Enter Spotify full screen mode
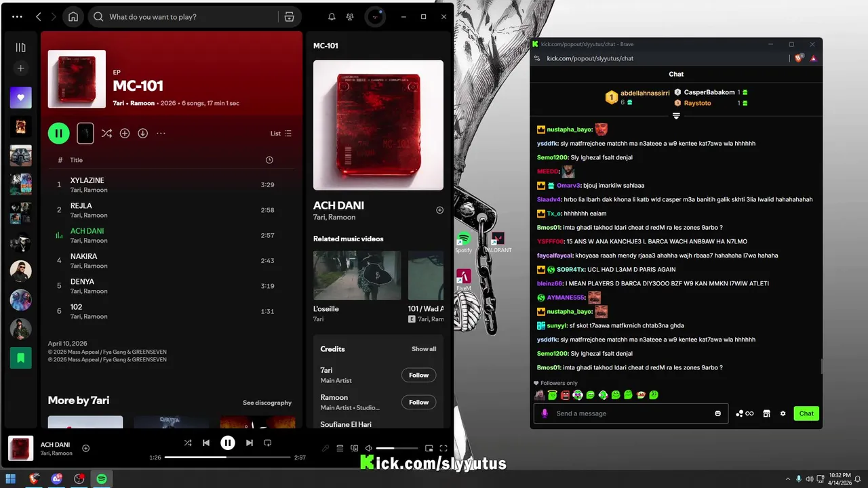Image resolution: width=868 pixels, height=488 pixels. pos(443,448)
